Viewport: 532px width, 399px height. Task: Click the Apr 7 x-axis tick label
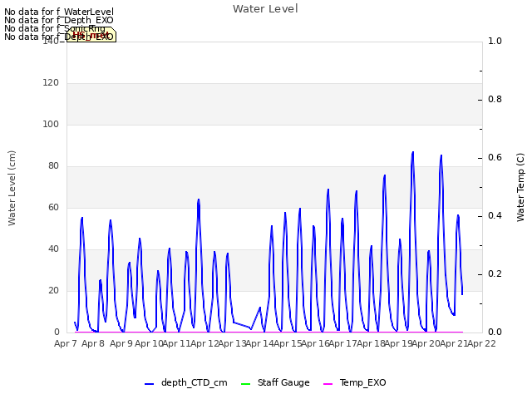[66, 343]
